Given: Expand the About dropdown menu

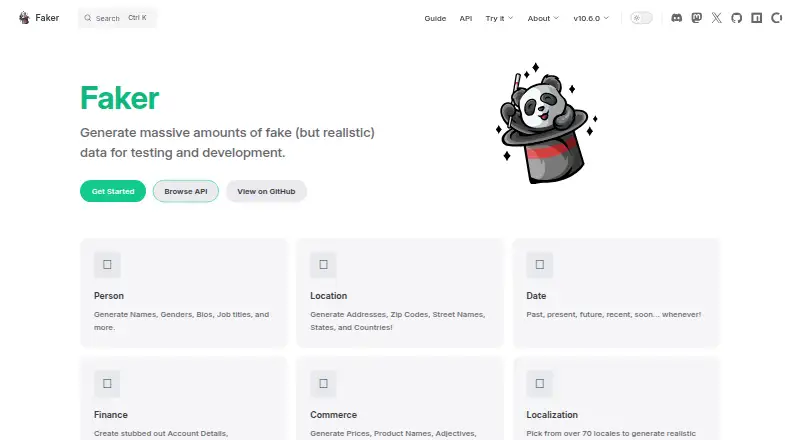Looking at the screenshot, I should click(543, 18).
